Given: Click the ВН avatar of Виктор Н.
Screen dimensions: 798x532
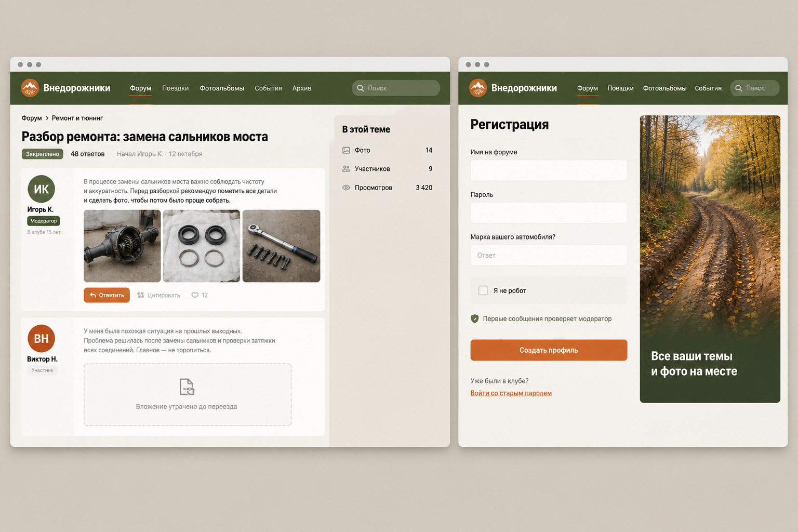Looking at the screenshot, I should [x=41, y=339].
